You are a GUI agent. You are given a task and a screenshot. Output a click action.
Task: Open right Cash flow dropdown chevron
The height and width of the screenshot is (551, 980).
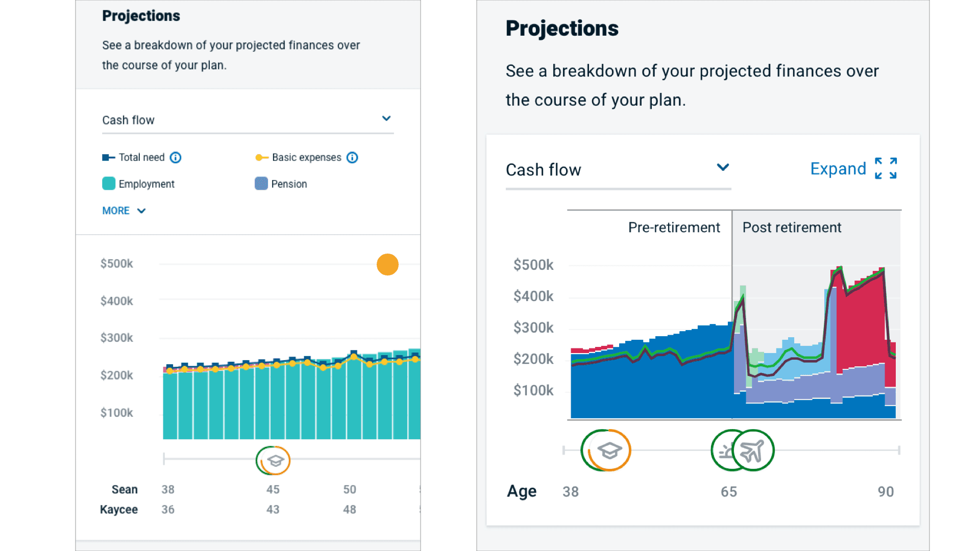723,167
